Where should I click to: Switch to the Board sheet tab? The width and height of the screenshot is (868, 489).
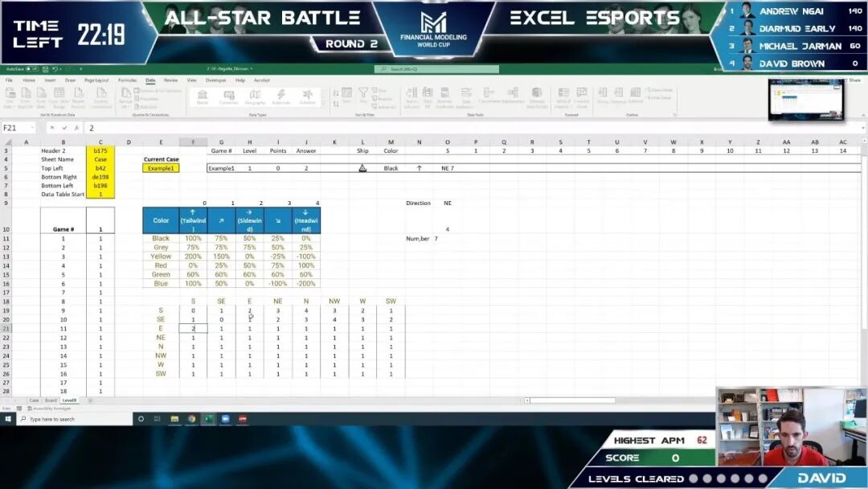coord(51,400)
